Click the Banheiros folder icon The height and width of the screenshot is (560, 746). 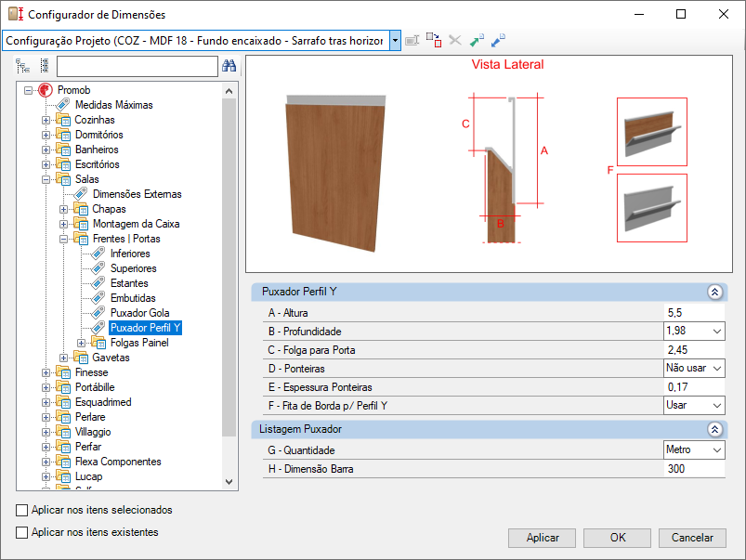click(x=63, y=150)
